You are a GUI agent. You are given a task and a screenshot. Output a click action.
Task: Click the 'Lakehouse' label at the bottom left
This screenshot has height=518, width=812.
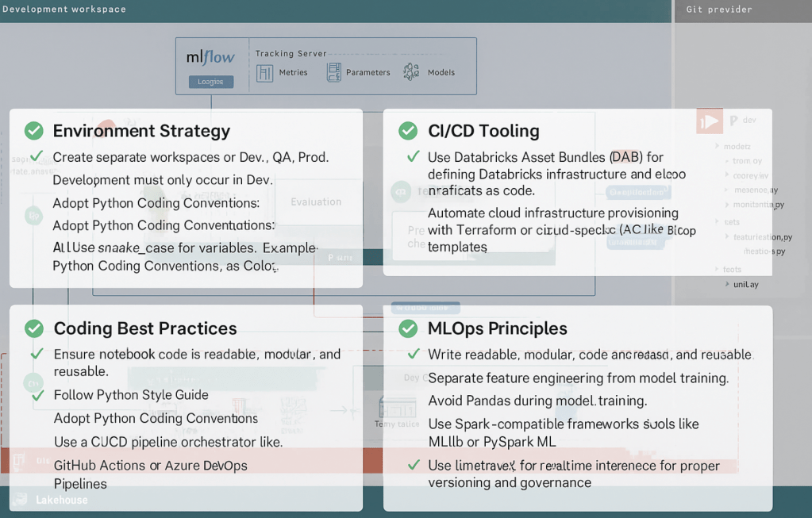62,500
